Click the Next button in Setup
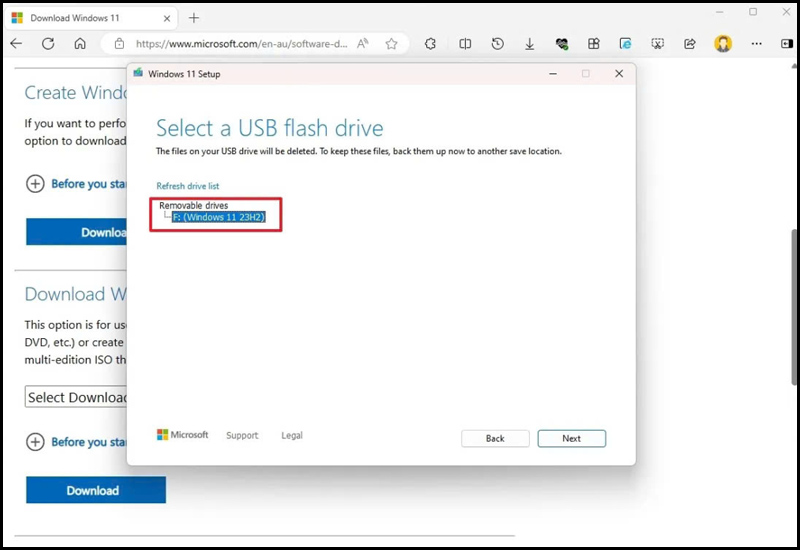 (x=571, y=438)
